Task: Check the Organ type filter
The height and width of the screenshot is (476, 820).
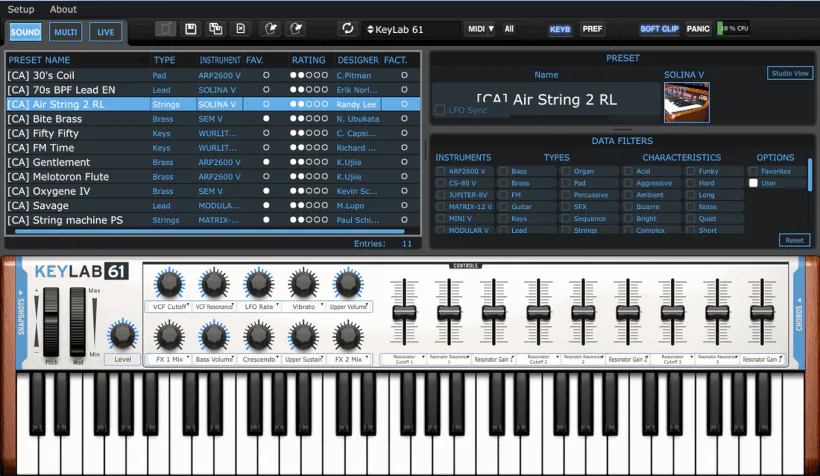Action: pos(566,171)
